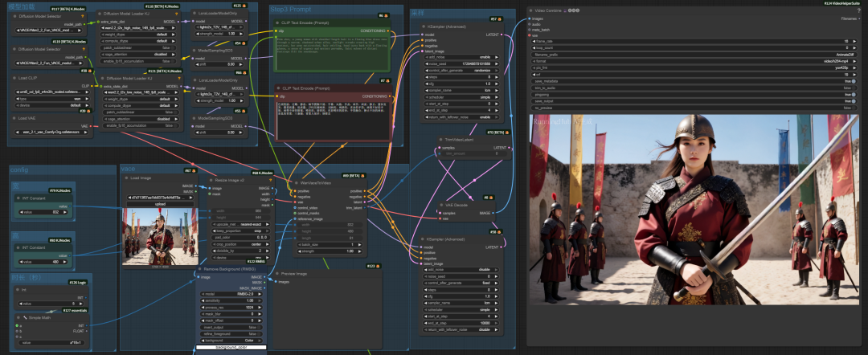Open type dropdown in Load CLIP node
The width and height of the screenshot is (868, 355).
click(x=51, y=99)
